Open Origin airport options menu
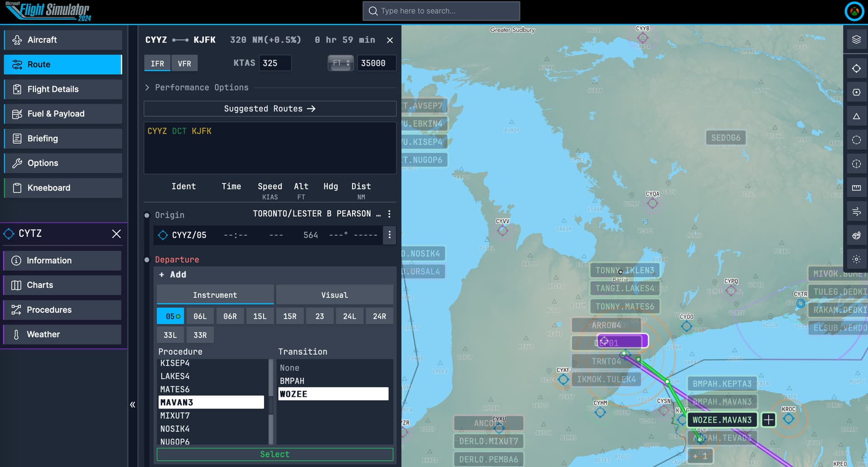Screen dimensions: 868x467 click(x=389, y=214)
